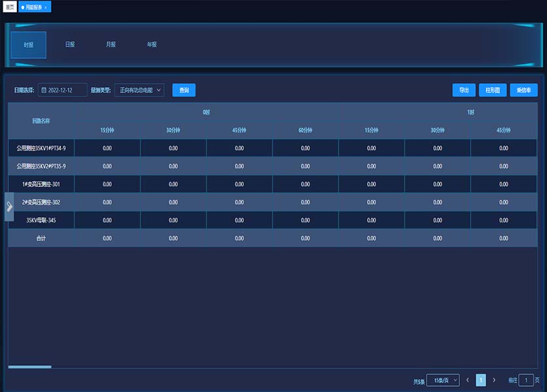Viewport: 547px width, 392px height.
Task: Click the 查询 button
Action: 184,90
